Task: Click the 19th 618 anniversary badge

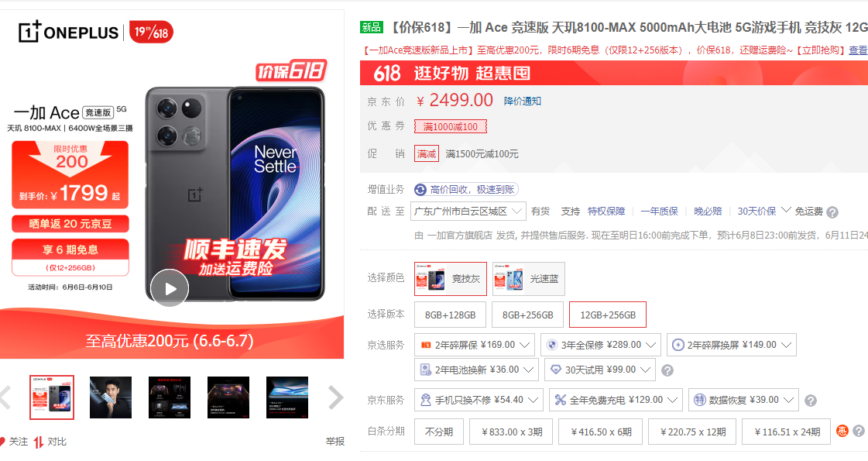Action: [151, 32]
